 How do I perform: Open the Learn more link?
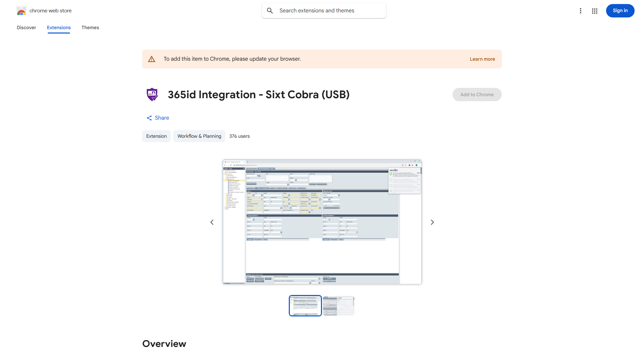(x=482, y=59)
